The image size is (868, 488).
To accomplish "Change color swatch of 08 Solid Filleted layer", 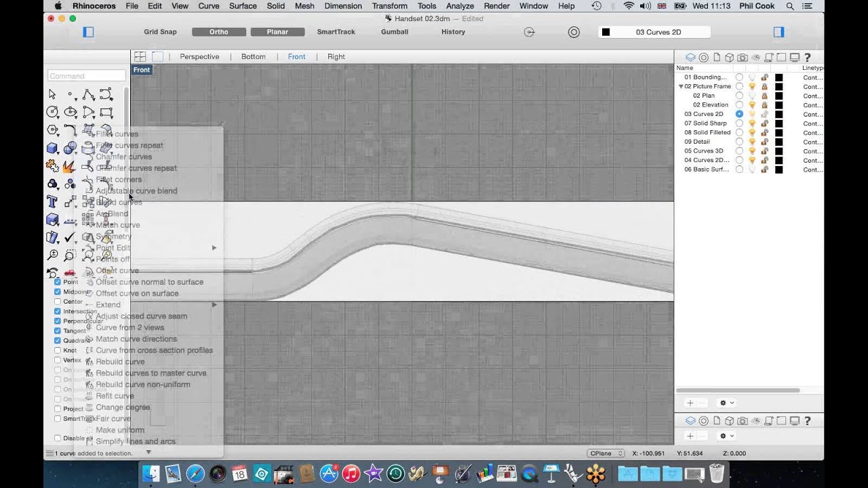I will click(x=778, y=133).
